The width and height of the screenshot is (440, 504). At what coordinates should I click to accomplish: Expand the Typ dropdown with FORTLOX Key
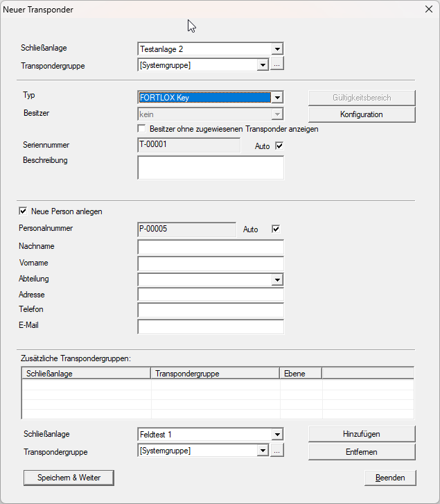pos(277,98)
